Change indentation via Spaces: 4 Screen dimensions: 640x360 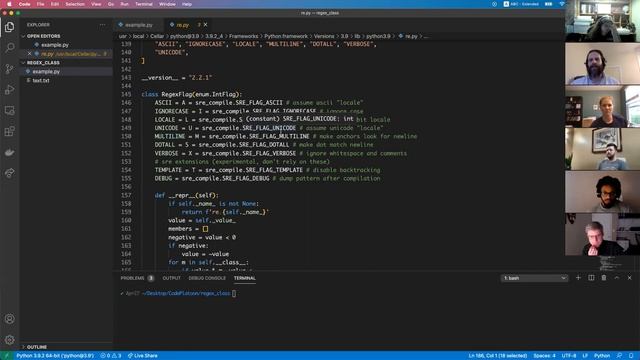(544, 356)
